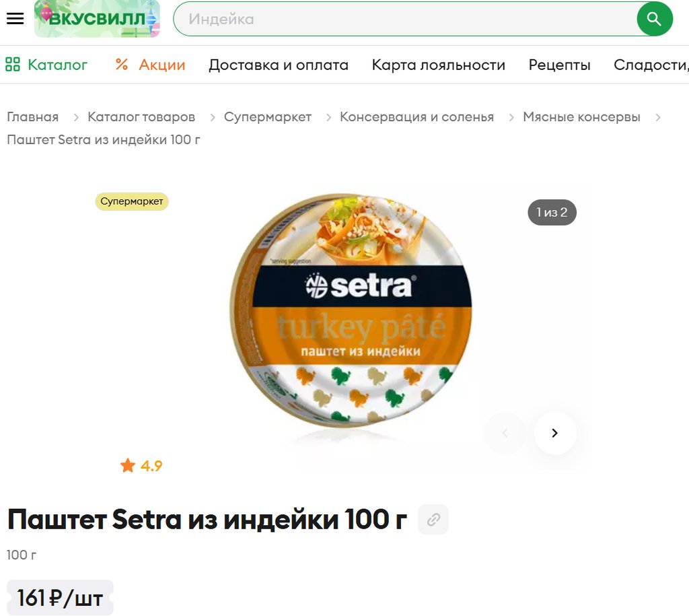This screenshot has width=689, height=616.
Task: Open Каталог товаров breadcrumb
Action: click(141, 117)
